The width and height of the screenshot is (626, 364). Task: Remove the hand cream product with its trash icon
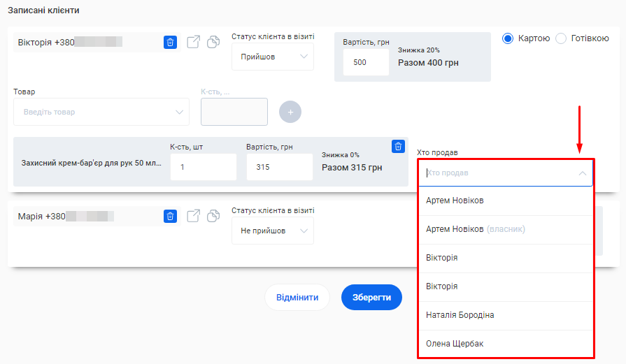[398, 146]
